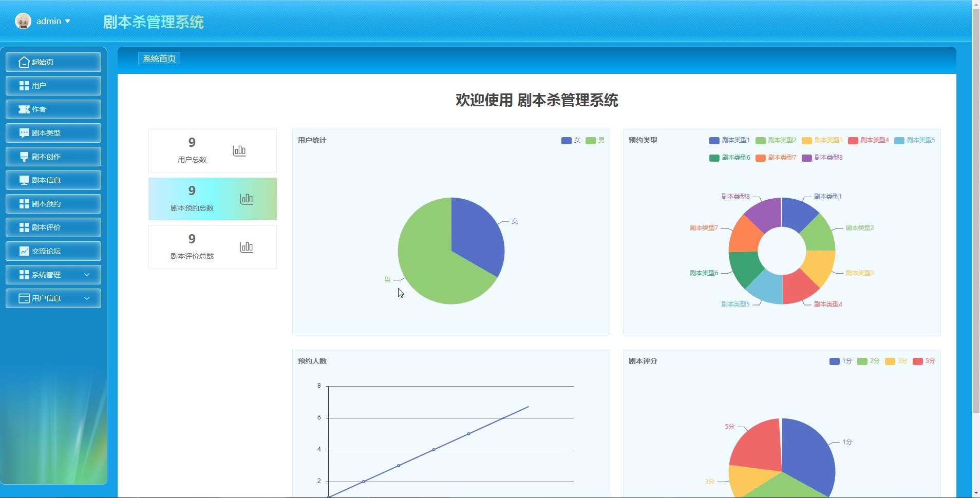Select the 系统首页 tab

pos(159,59)
